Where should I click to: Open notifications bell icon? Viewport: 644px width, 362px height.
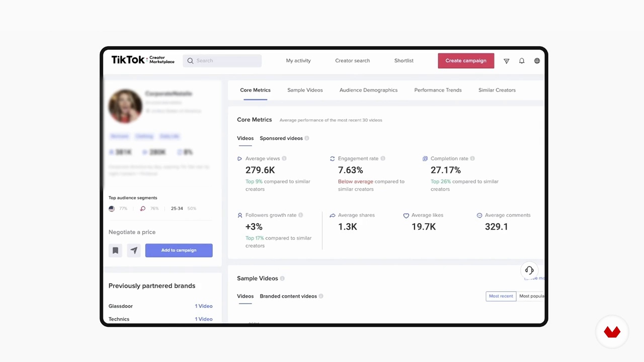click(x=522, y=61)
